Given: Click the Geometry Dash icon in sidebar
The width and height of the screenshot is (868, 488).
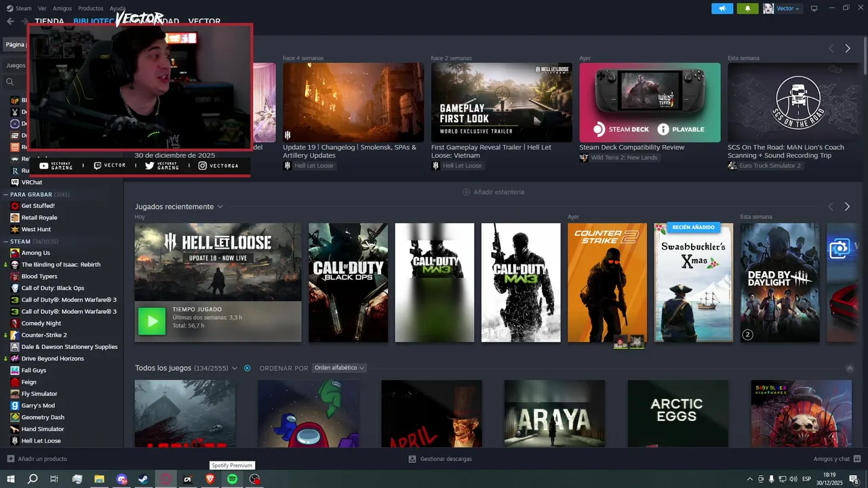Looking at the screenshot, I should pos(15,418).
